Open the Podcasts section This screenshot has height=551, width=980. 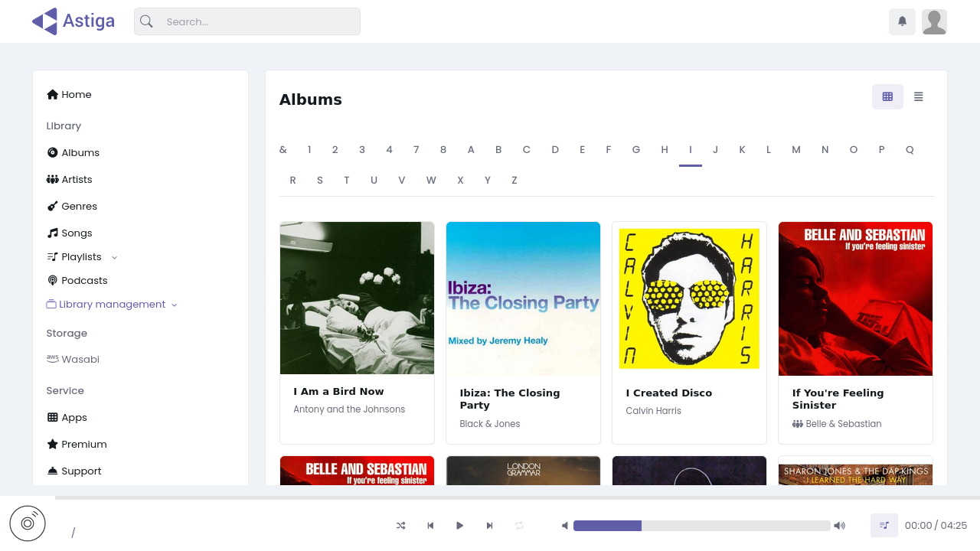pyautogui.click(x=84, y=280)
